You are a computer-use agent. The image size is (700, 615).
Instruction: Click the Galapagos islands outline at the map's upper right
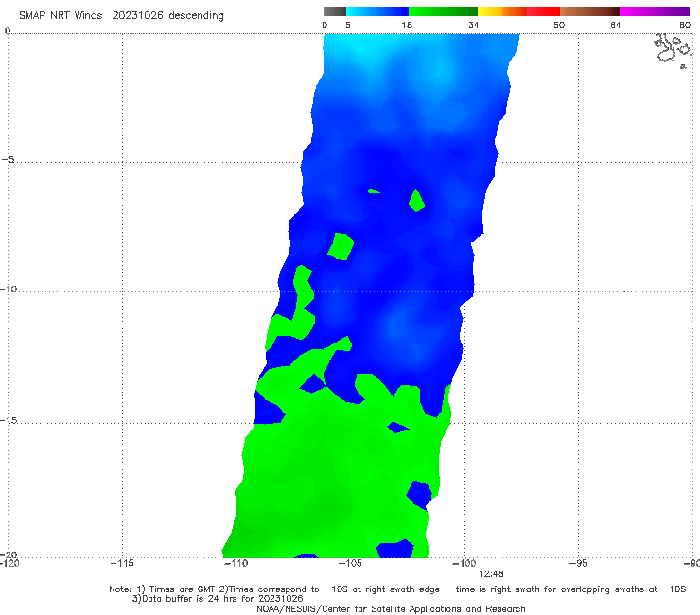point(673,49)
